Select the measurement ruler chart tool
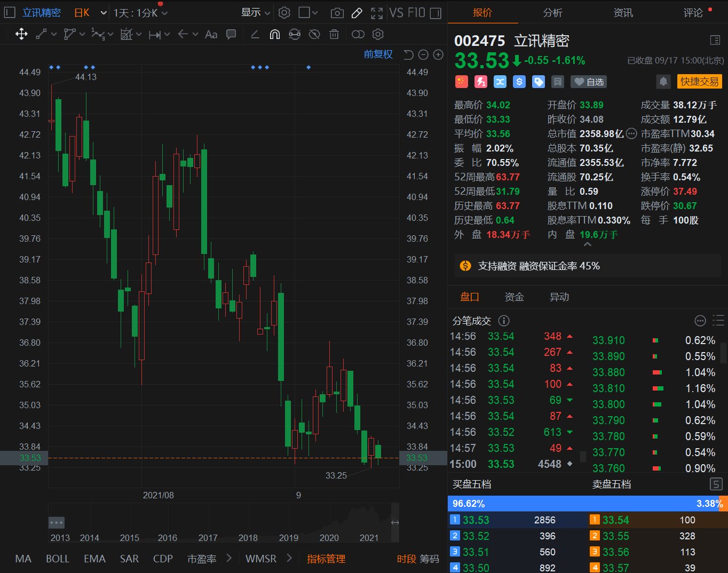The height and width of the screenshot is (573, 728). 126,35
